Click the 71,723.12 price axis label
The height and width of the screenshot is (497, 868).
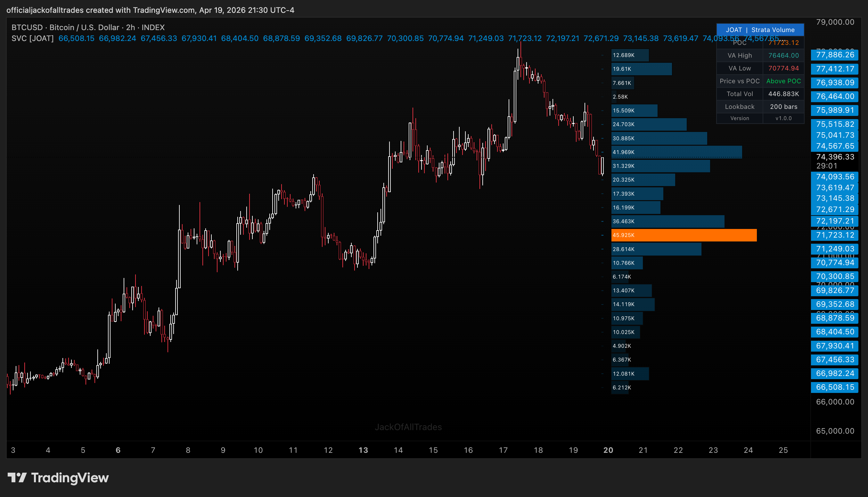click(835, 235)
